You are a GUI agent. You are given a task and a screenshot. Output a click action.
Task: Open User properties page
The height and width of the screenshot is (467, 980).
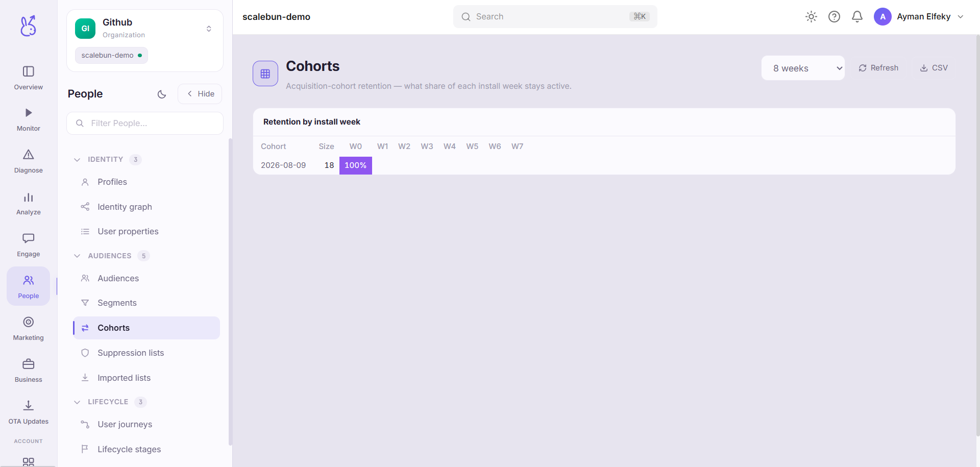coord(146,231)
